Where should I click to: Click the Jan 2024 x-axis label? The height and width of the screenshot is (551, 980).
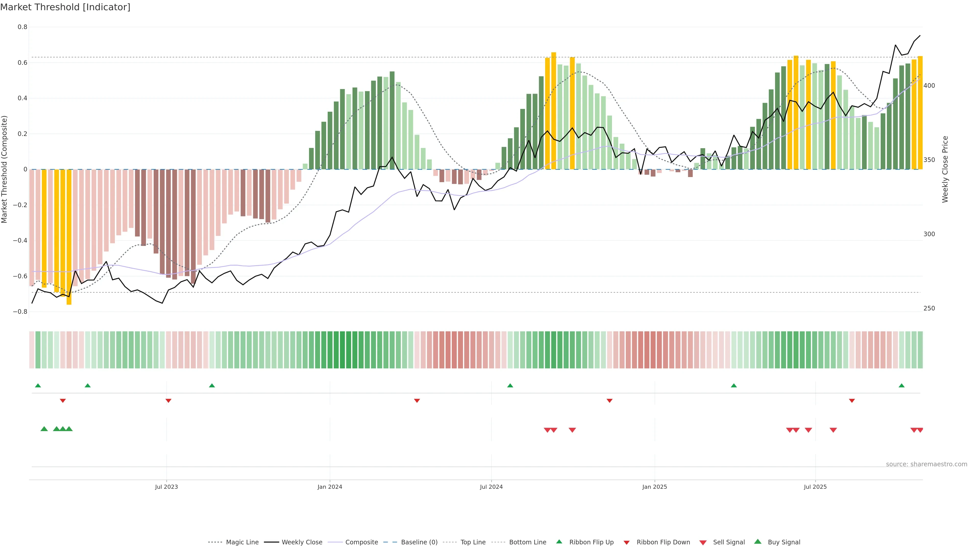[330, 487]
